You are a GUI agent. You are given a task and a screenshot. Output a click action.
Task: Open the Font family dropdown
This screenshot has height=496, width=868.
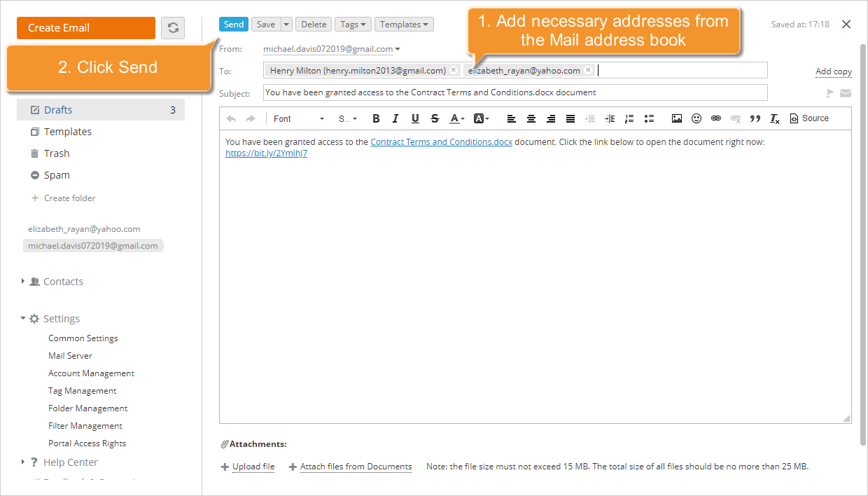click(x=297, y=118)
